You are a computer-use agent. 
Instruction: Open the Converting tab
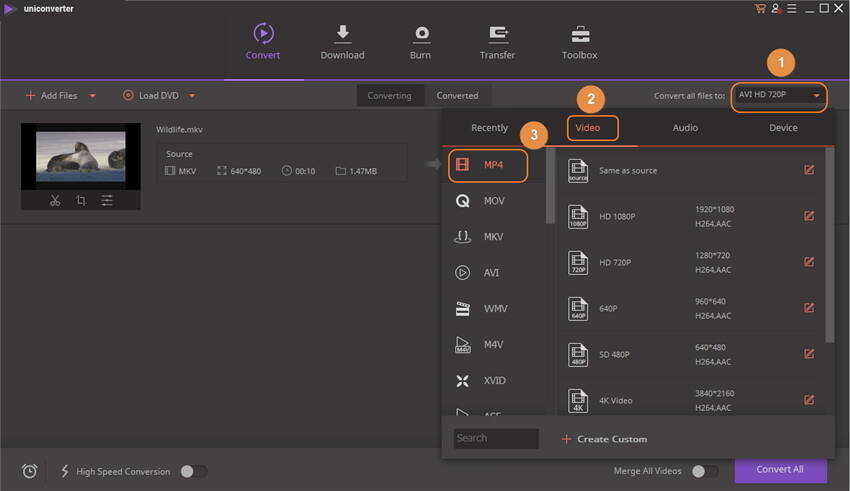[390, 95]
